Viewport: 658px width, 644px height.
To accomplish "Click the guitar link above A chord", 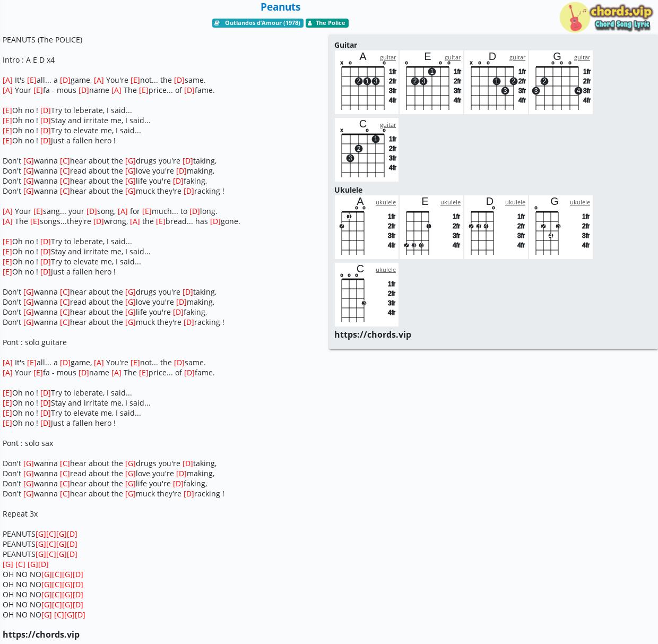I will [x=388, y=57].
